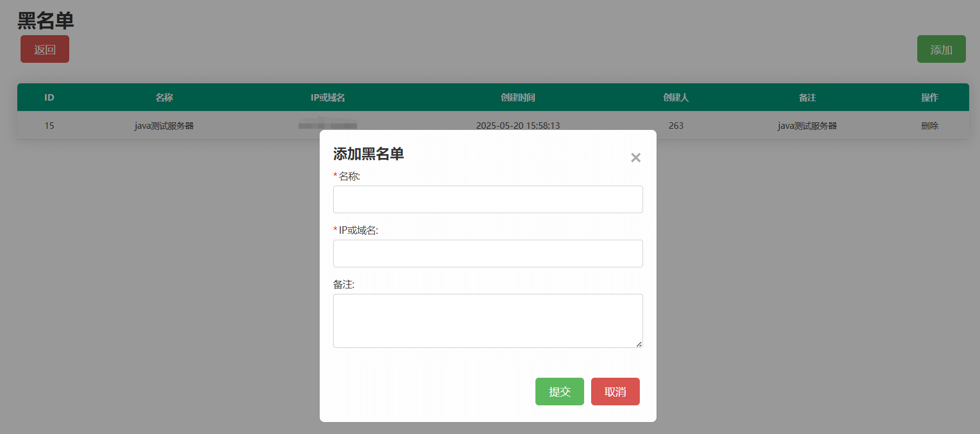Click the creator cell showing 263
980x434 pixels.
[x=676, y=126]
